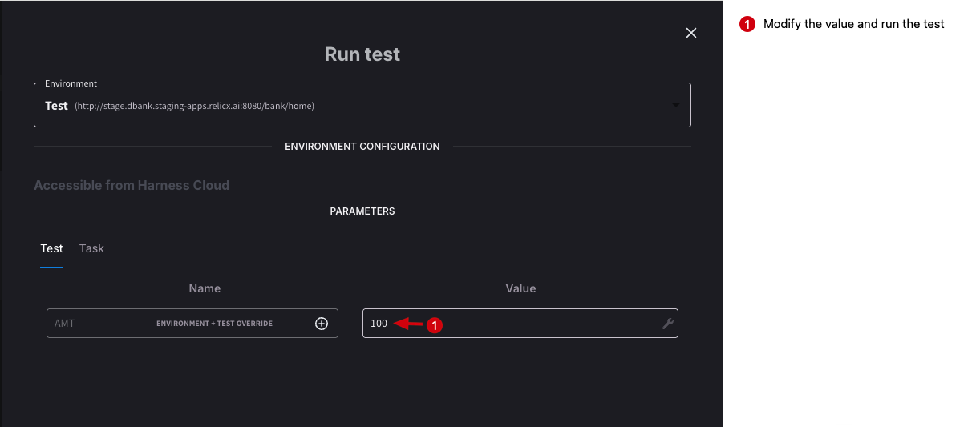980x427 pixels.
Task: Click the PARAMETERS section heading
Action: pos(362,211)
